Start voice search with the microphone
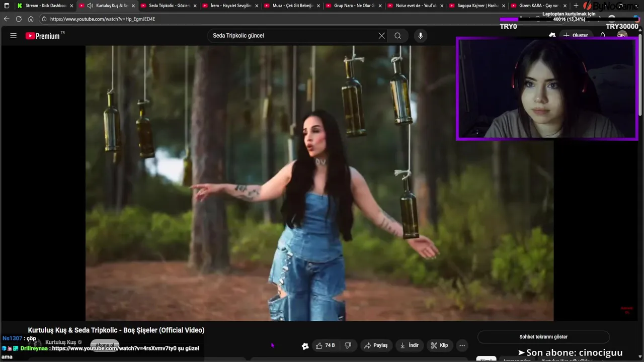 (x=420, y=36)
